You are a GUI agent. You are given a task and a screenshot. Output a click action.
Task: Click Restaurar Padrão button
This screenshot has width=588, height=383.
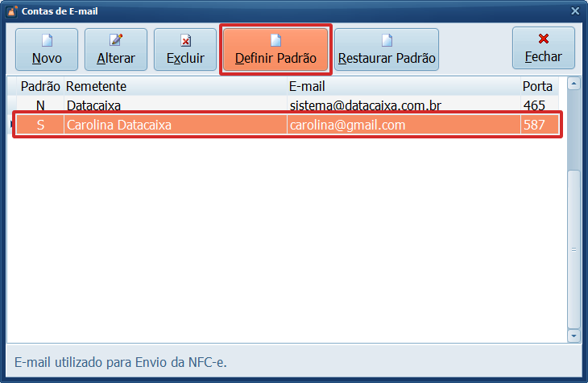pyautogui.click(x=387, y=49)
